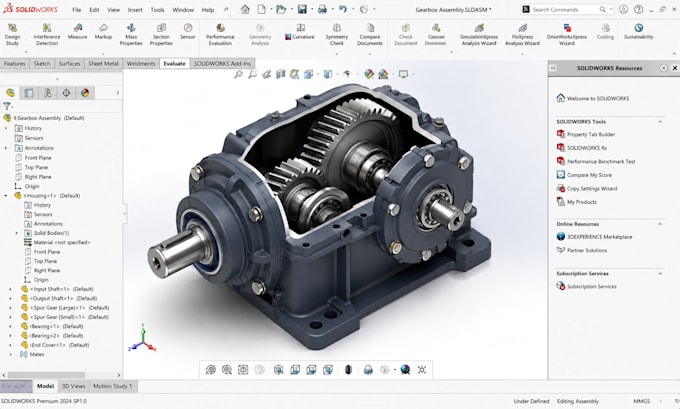Expand Solid Bodies(1) under Housing

click(16, 233)
